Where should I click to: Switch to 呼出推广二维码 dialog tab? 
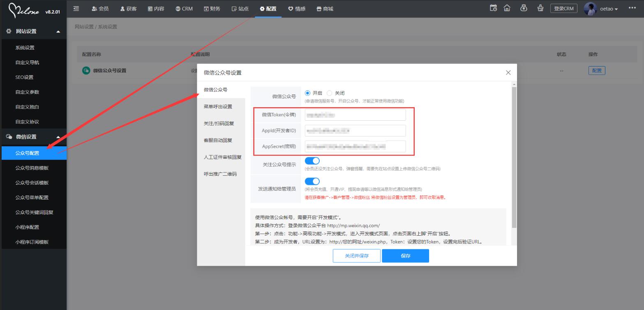click(x=221, y=174)
